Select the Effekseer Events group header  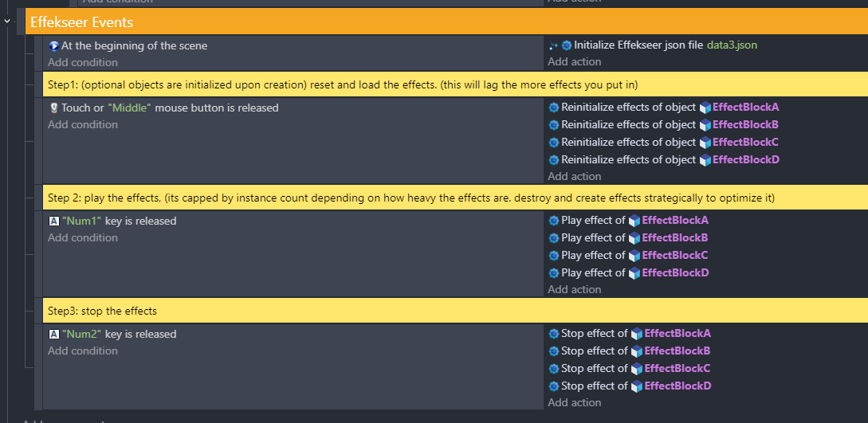[x=446, y=22]
